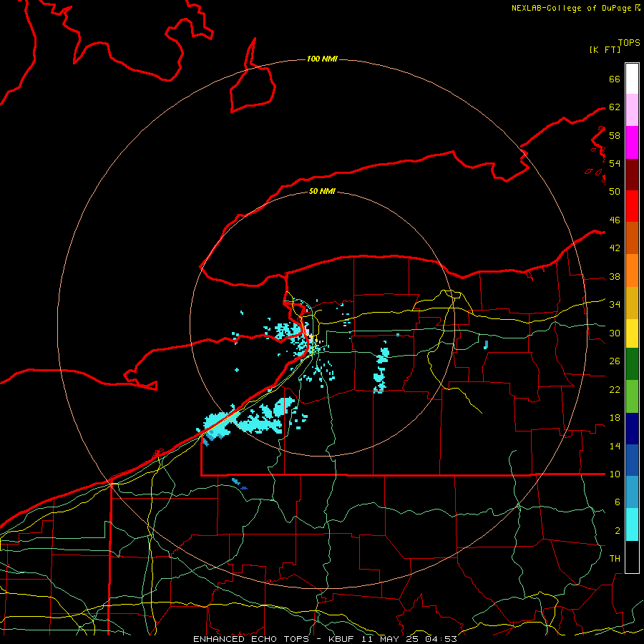Select the legend value '62'
The width and height of the screenshot is (644, 644).
coord(615,107)
